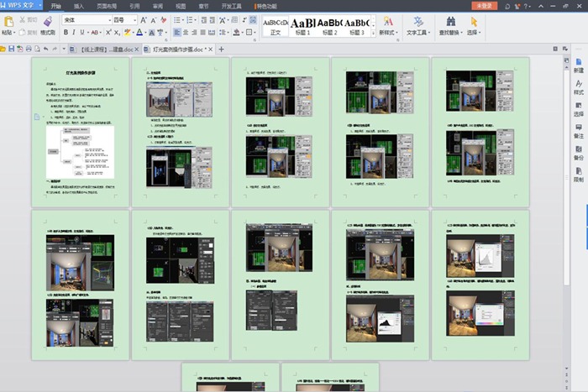Click the Decrease Indent icon

203,20
